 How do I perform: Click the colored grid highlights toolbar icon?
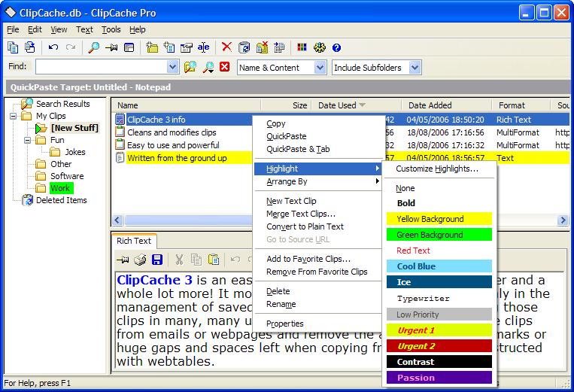pyautogui.click(x=302, y=47)
